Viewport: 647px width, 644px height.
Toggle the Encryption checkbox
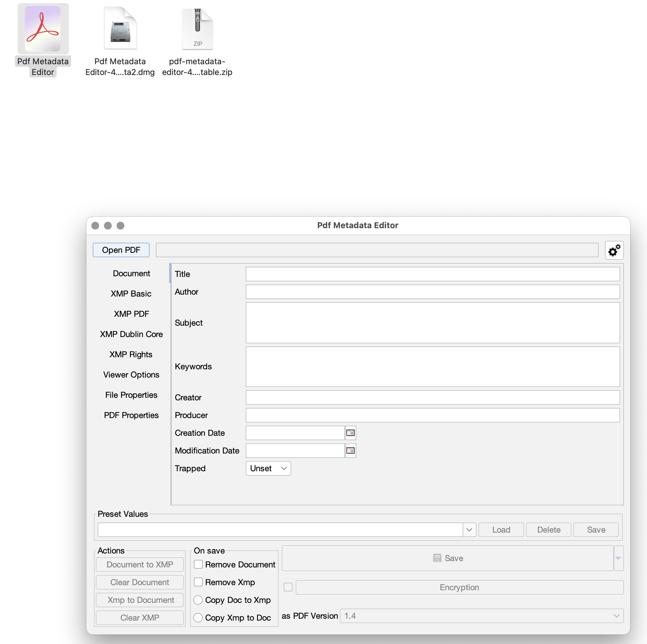click(288, 587)
